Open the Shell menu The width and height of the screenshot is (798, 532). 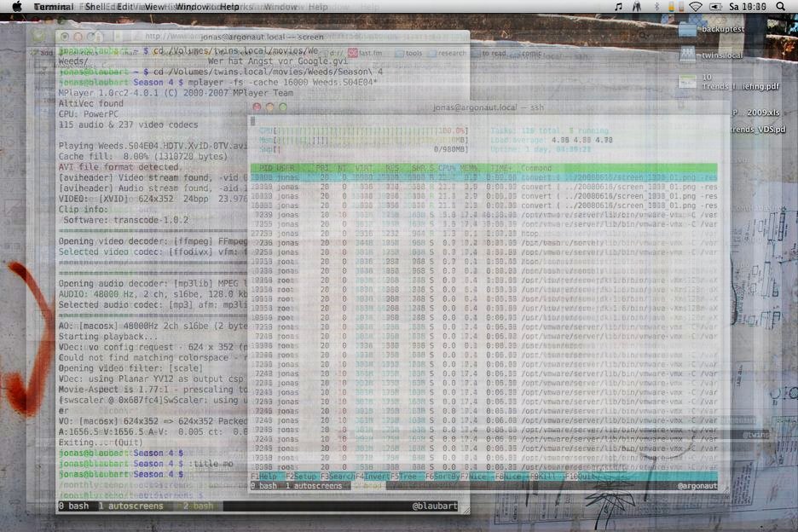point(95,7)
